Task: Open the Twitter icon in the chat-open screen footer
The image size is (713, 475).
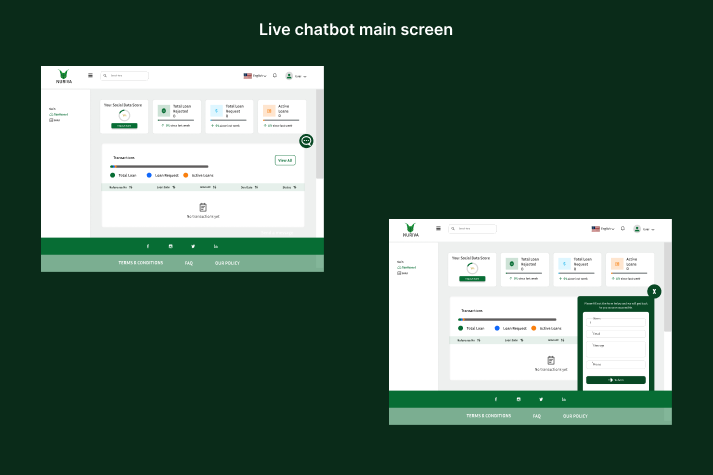Action: 541,399
